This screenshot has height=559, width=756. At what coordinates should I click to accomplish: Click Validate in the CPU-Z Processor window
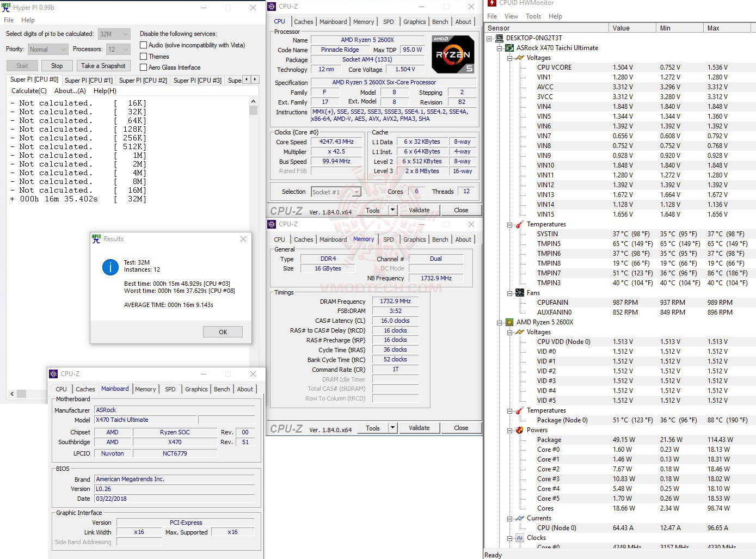click(419, 210)
